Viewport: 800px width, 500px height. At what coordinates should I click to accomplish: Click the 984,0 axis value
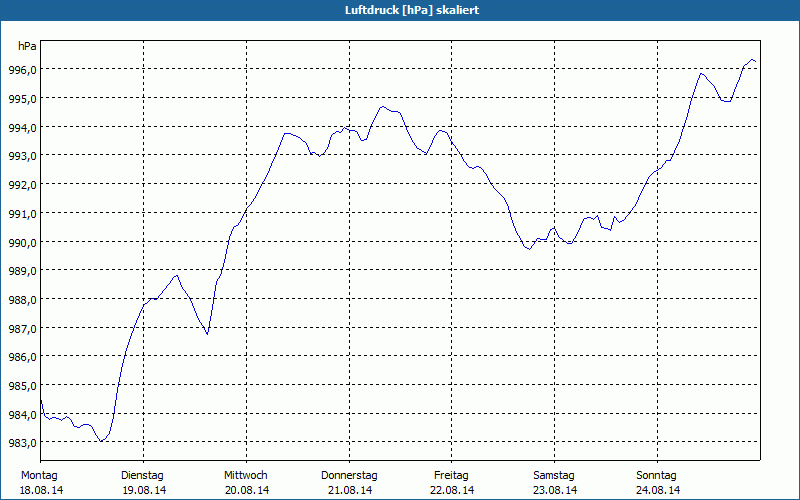click(23, 415)
